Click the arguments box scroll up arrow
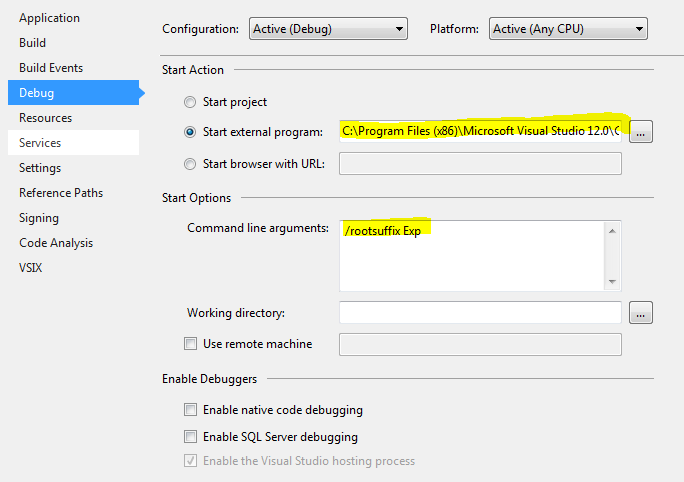The height and width of the screenshot is (482, 684). click(x=612, y=231)
